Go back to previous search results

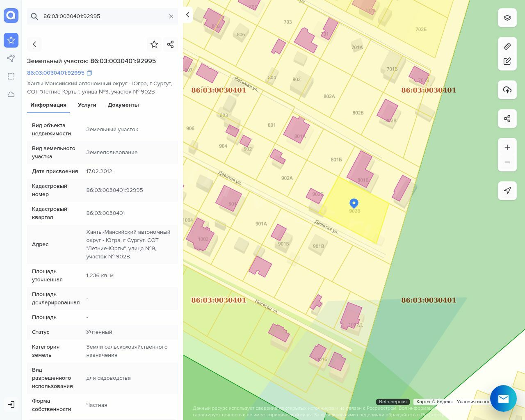[34, 44]
